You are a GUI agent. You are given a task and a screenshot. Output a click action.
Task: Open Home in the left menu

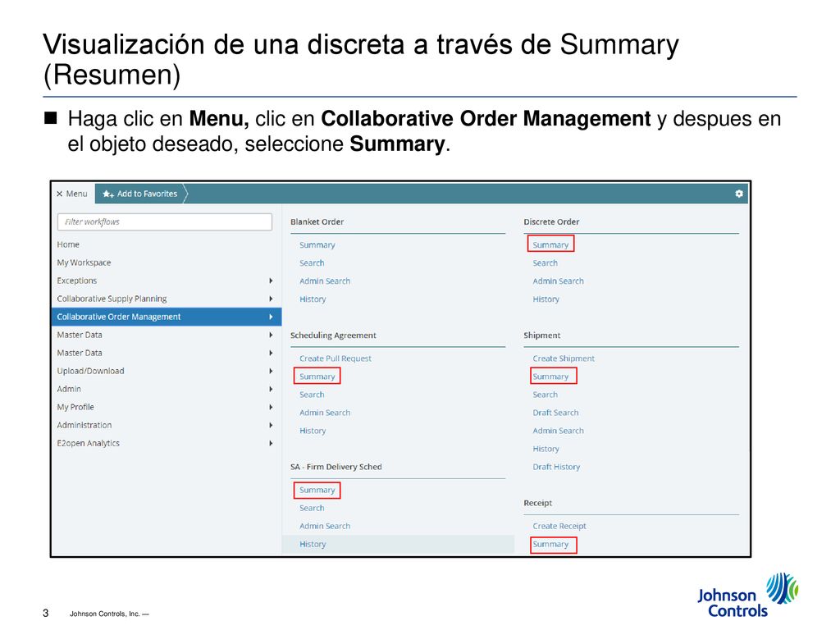pyautogui.click(x=68, y=244)
